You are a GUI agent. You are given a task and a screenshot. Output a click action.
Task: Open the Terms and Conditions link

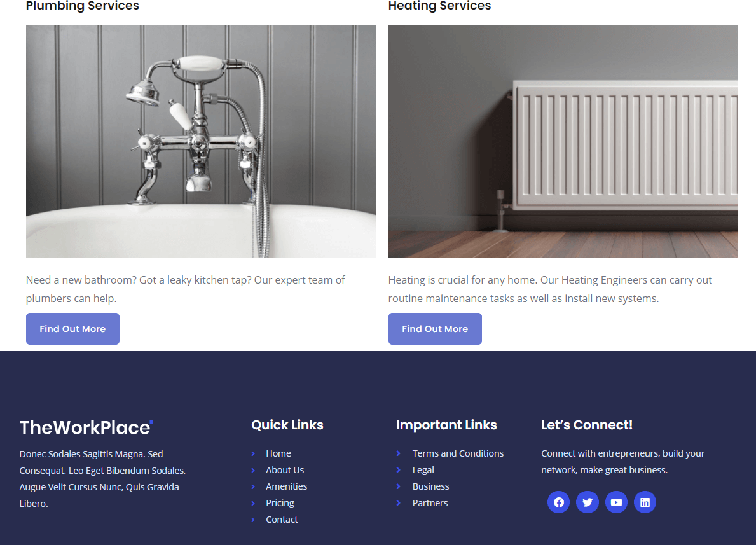458,453
